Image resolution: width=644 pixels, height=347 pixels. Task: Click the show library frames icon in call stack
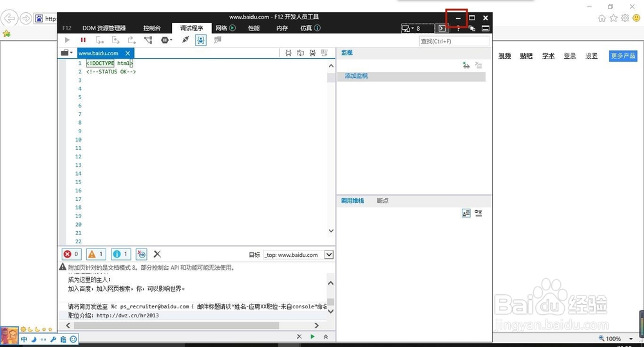coord(466,213)
